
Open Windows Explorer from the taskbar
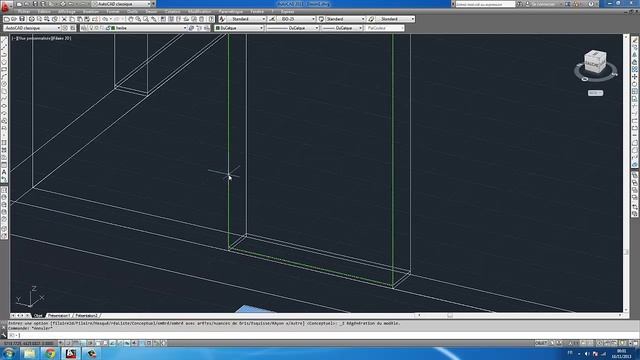click(29, 353)
